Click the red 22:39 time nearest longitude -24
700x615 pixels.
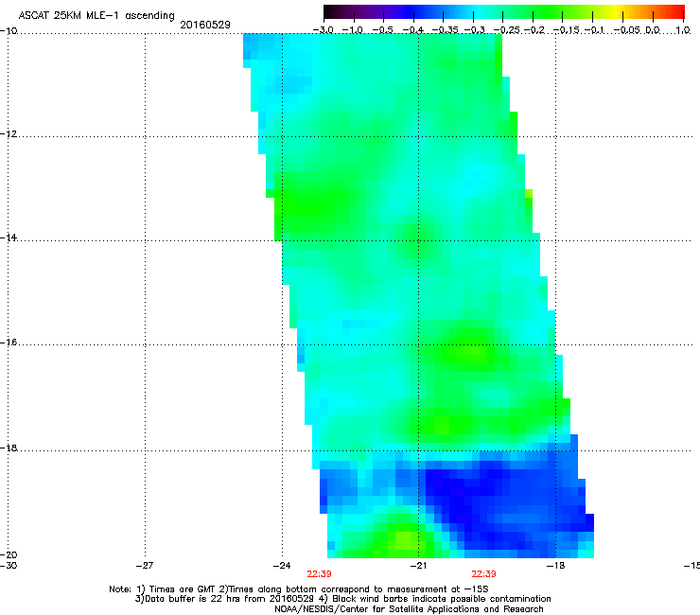[x=319, y=574]
